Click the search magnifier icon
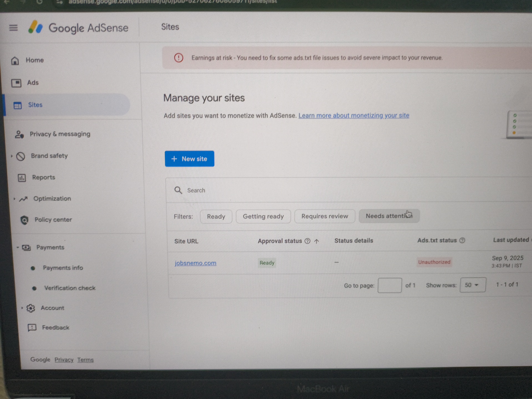 178,190
